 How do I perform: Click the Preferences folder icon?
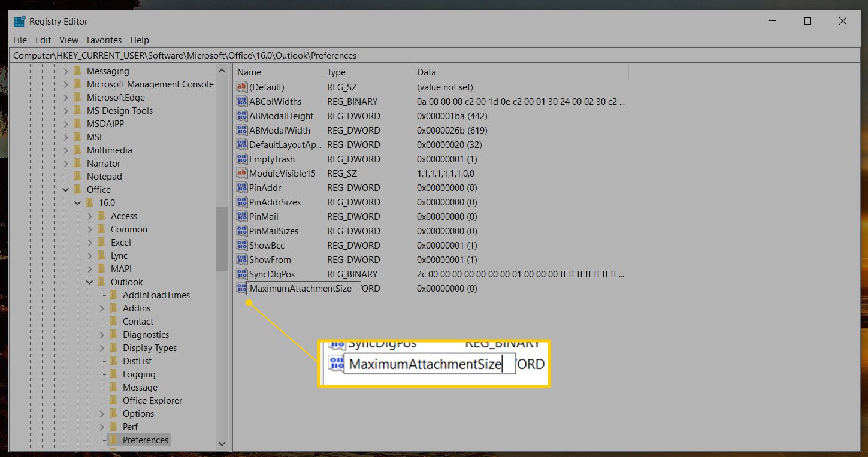[113, 440]
